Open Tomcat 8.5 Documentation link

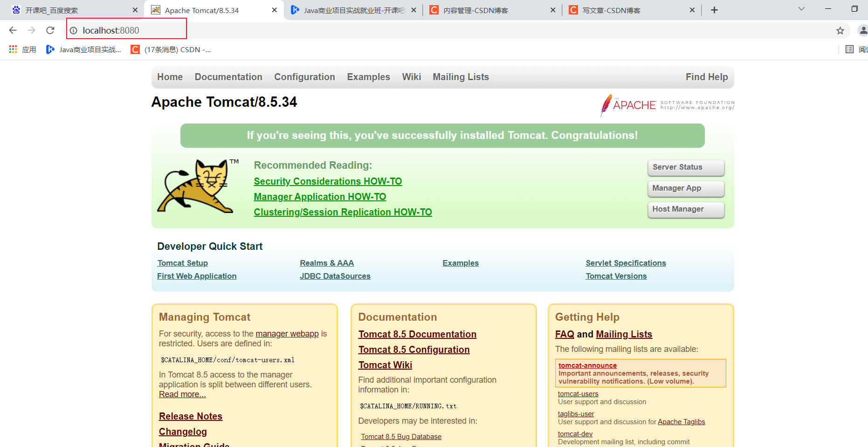coord(417,334)
